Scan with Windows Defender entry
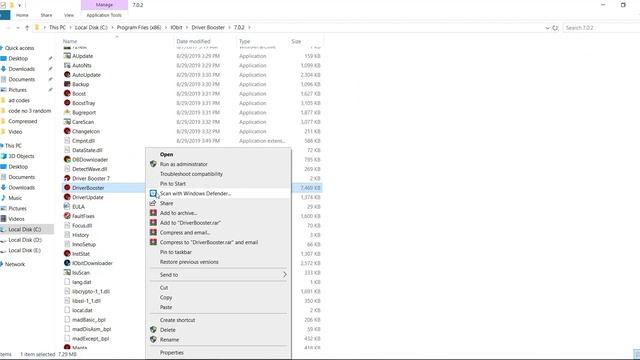The width and height of the screenshot is (640, 360). tap(196, 193)
